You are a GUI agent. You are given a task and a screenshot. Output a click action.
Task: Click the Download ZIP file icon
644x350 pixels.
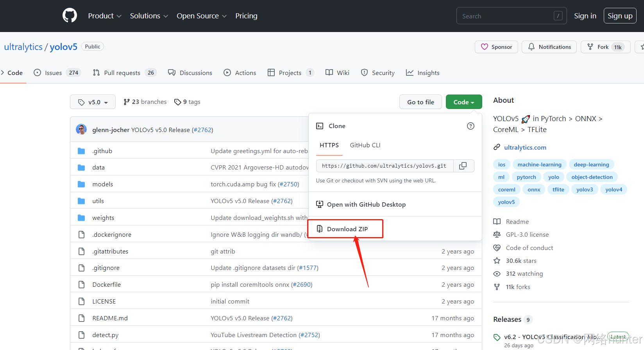point(320,229)
